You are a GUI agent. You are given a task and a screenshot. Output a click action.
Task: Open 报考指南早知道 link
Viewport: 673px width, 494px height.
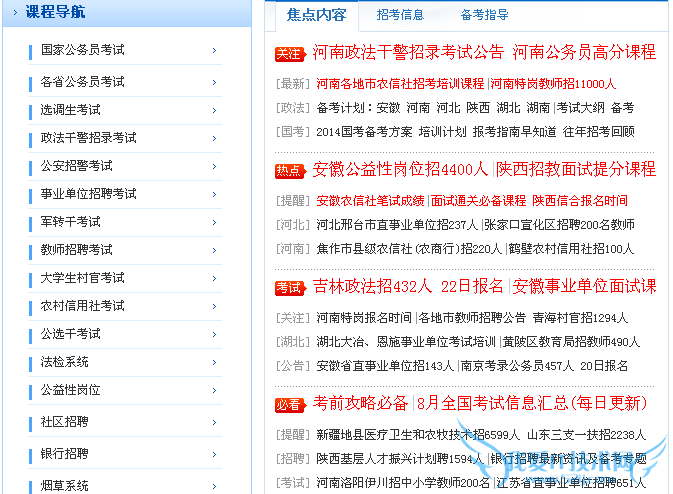point(514,132)
